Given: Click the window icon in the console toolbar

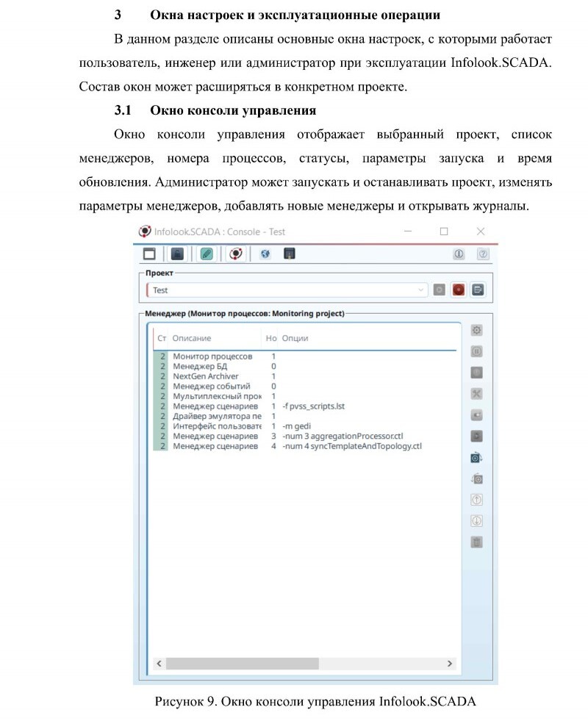Looking at the screenshot, I should tap(149, 254).
